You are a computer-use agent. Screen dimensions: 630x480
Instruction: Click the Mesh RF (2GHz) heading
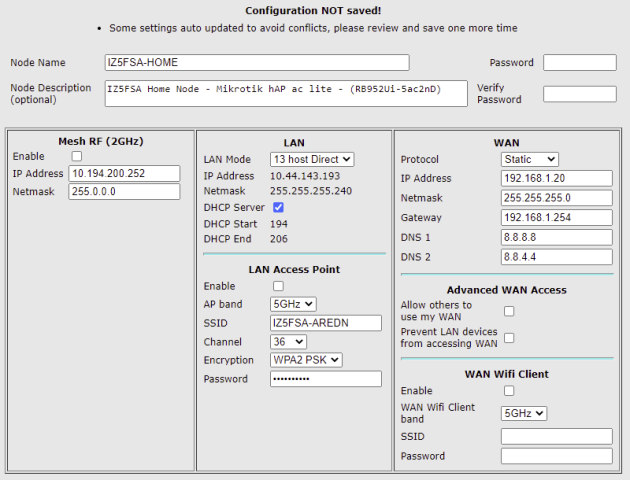[x=101, y=141]
